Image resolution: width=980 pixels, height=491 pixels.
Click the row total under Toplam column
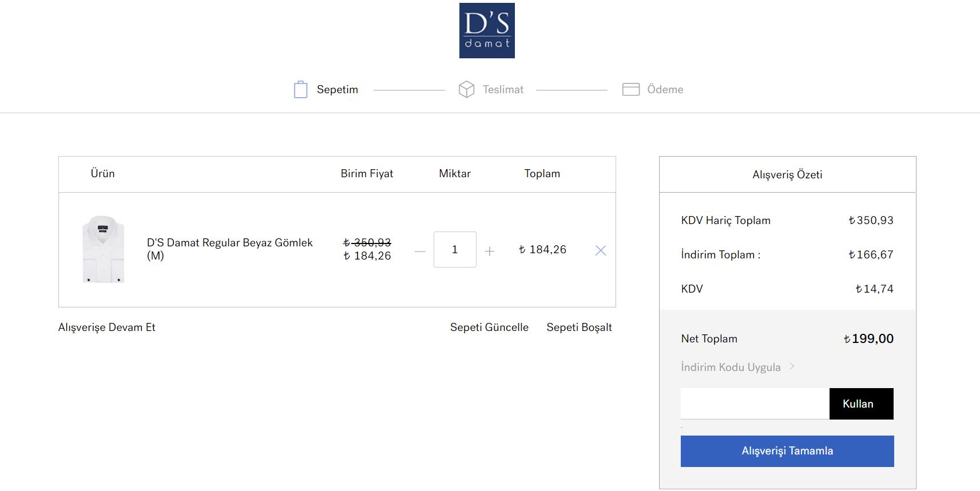point(542,249)
